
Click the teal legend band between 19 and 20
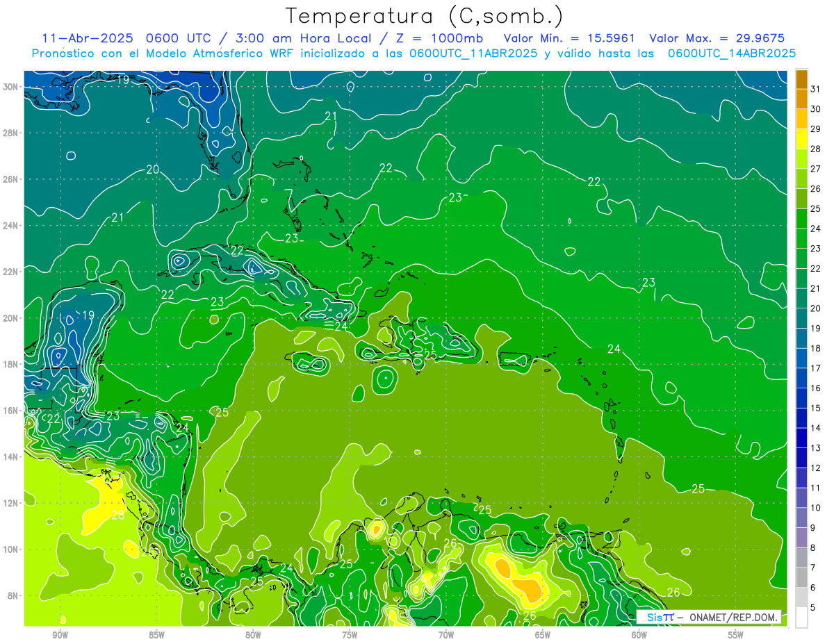[x=801, y=318]
